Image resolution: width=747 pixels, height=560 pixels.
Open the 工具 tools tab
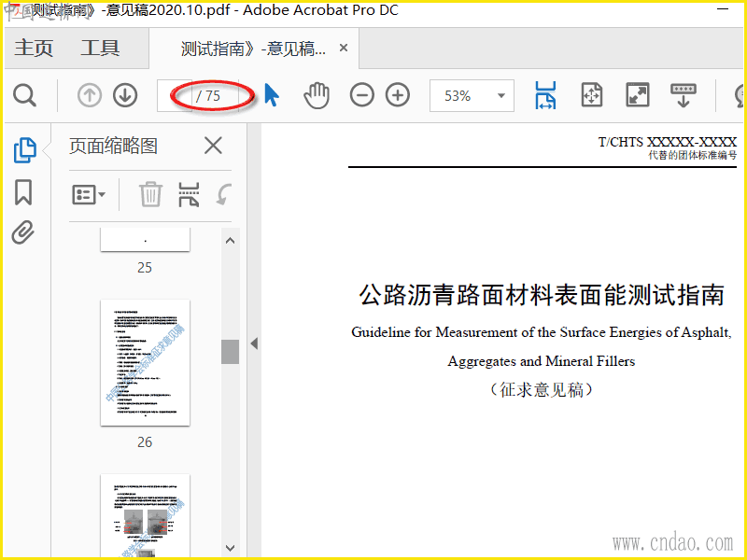tap(100, 49)
